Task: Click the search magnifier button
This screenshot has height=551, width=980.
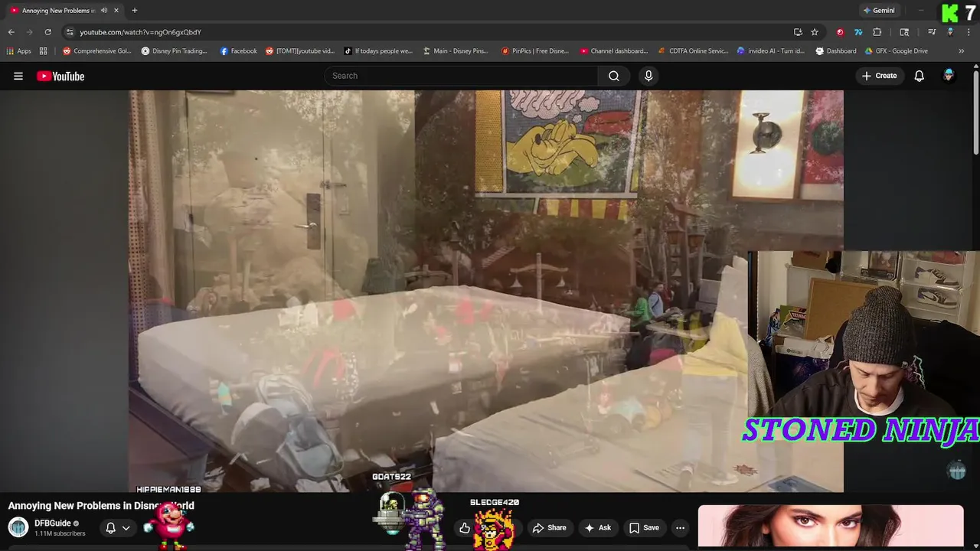Action: pyautogui.click(x=613, y=76)
